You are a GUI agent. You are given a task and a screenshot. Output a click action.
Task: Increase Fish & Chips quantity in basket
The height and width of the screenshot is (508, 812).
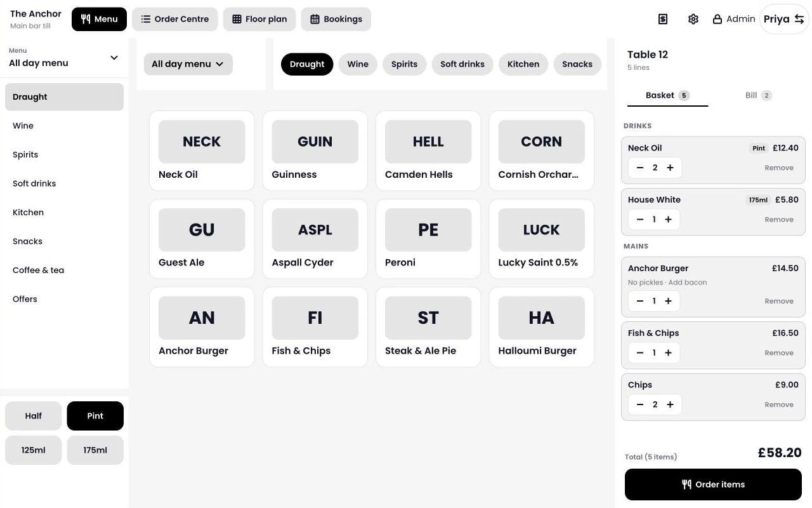pos(668,352)
